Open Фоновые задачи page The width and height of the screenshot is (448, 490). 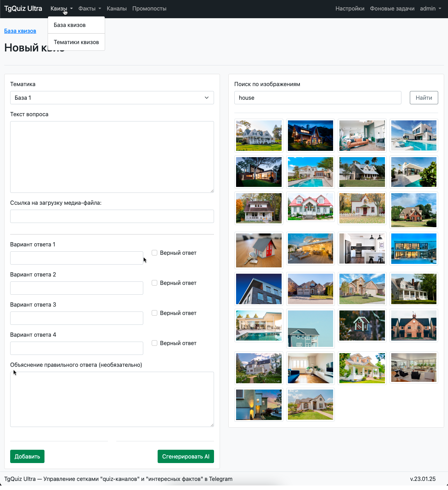pyautogui.click(x=392, y=8)
